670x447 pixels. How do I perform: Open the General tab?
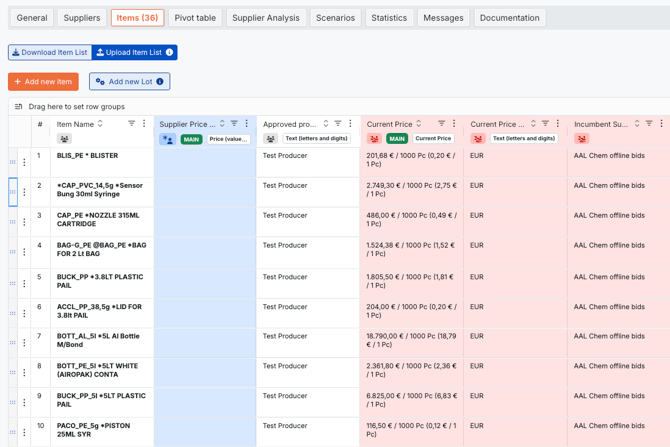(x=32, y=18)
